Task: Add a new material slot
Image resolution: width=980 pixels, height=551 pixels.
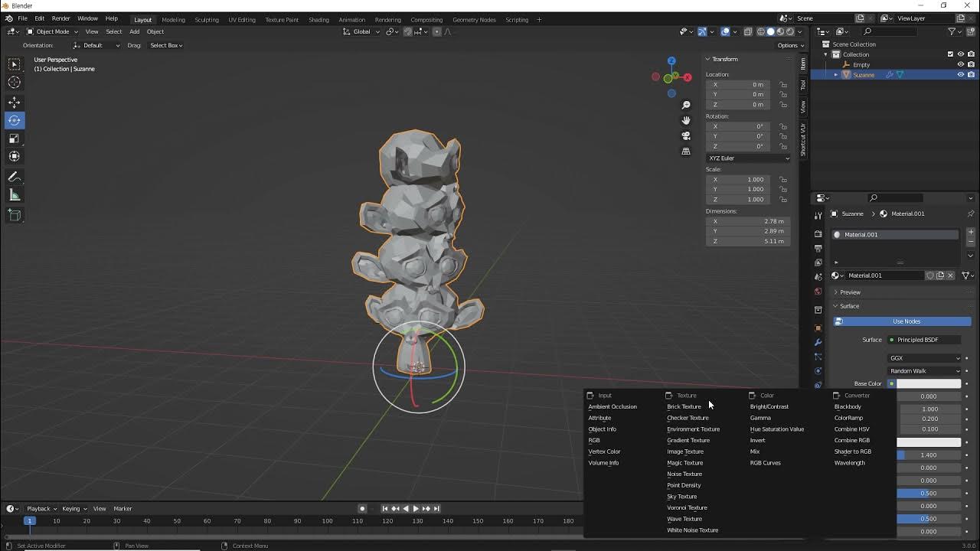Action: tap(971, 232)
